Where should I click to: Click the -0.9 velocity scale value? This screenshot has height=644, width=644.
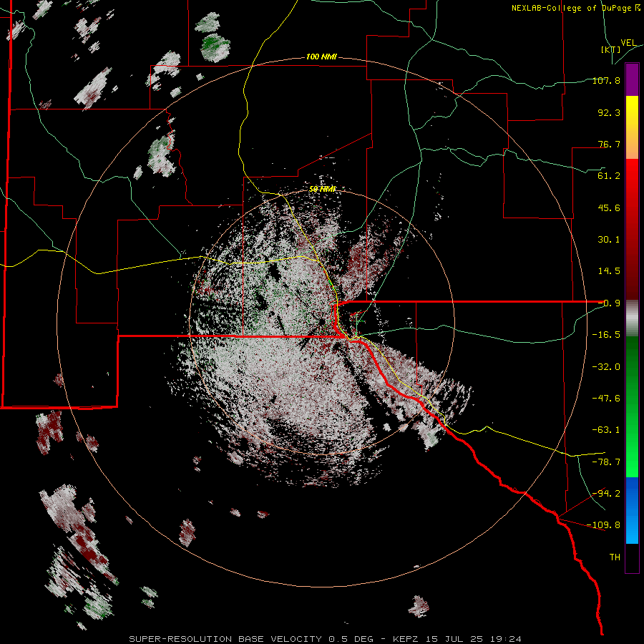pyautogui.click(x=609, y=303)
